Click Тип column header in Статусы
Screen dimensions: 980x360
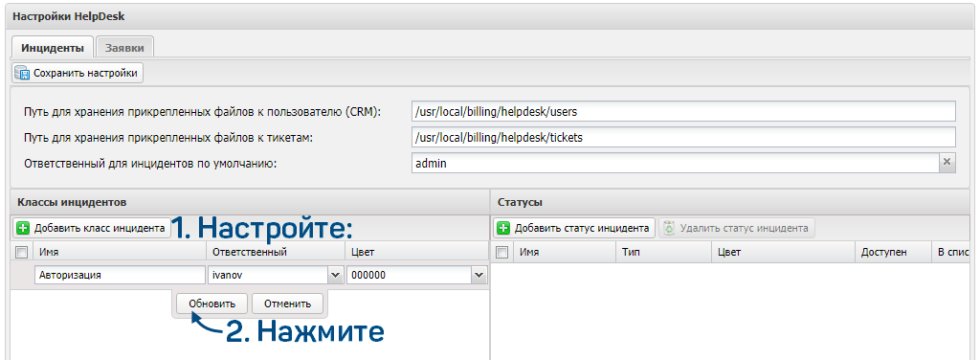(664, 252)
